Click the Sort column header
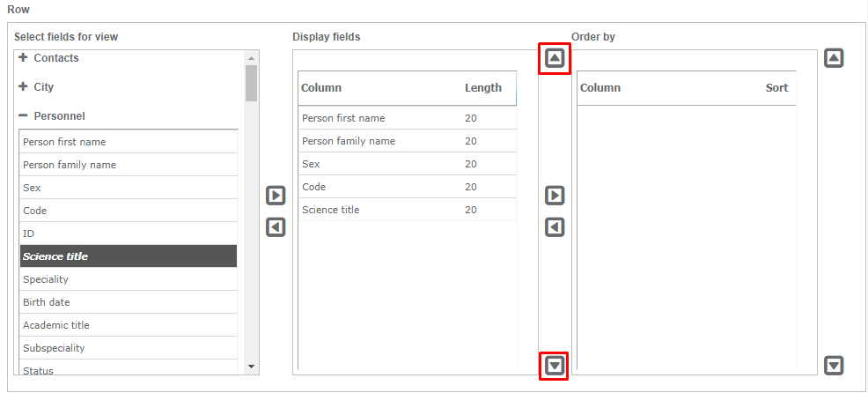Viewport: 868px width, 393px height. pyautogui.click(x=776, y=88)
